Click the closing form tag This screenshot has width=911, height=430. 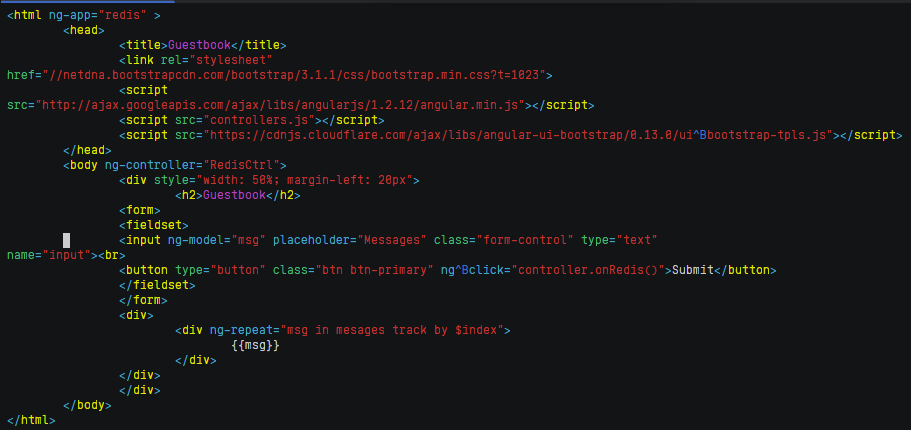pos(143,301)
